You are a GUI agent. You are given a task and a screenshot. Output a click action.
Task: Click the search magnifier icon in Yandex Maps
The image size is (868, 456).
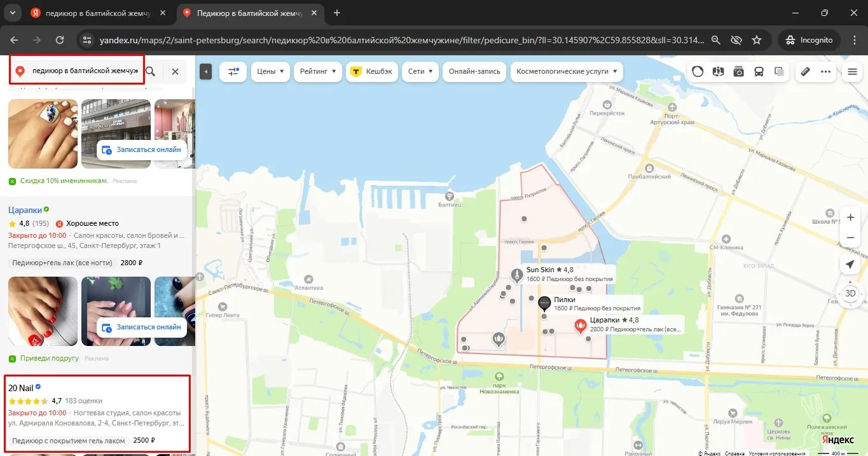150,72
